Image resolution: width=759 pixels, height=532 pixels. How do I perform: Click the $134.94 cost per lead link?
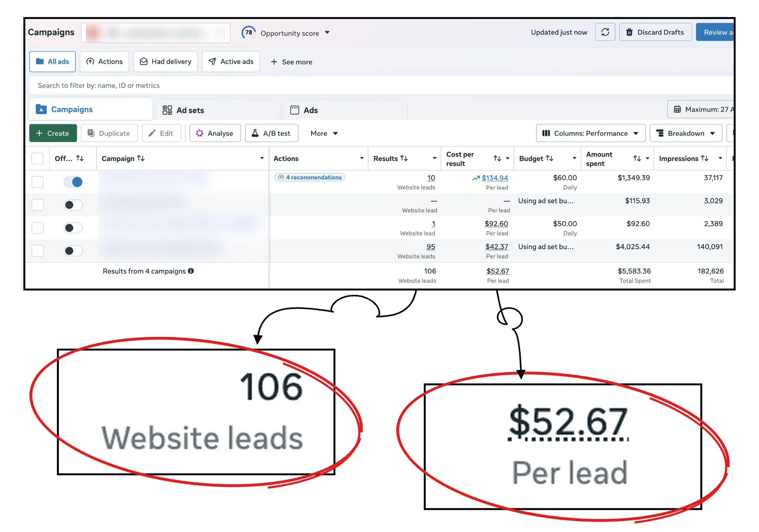tap(495, 178)
